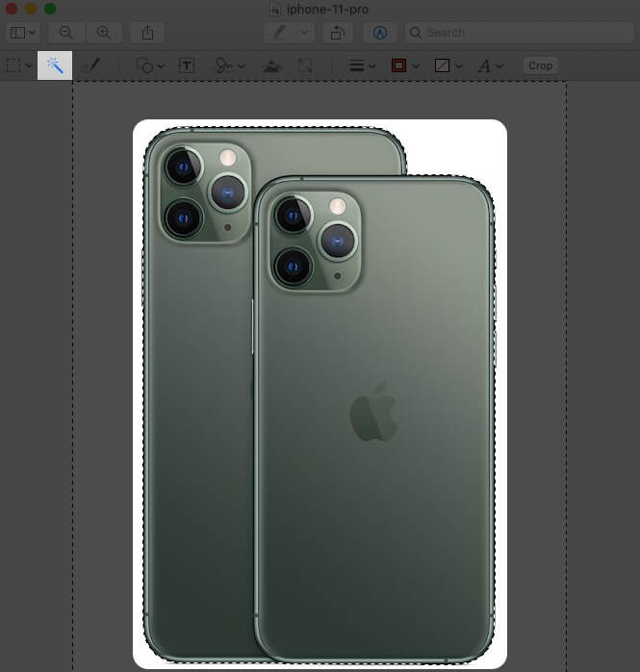Focus the Search field
Viewport: 640px width, 672px height.
pos(519,33)
